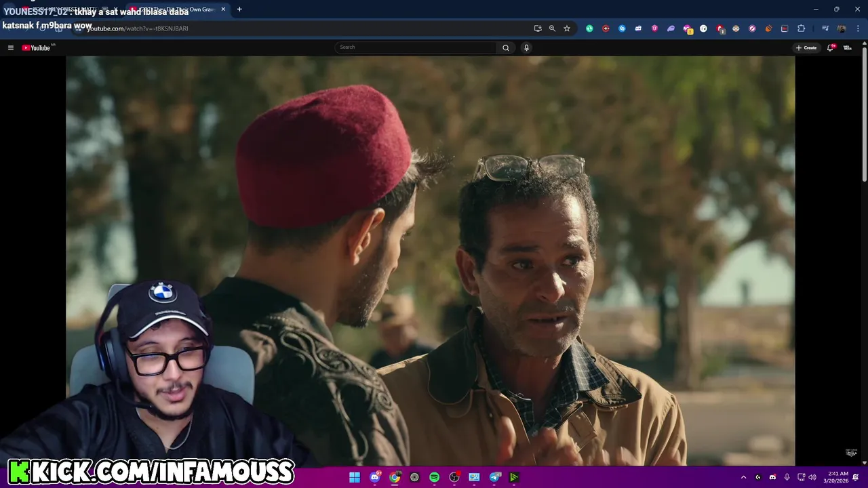Select the address bar URL text
Screen dimensions: 868x488
(x=138, y=28)
